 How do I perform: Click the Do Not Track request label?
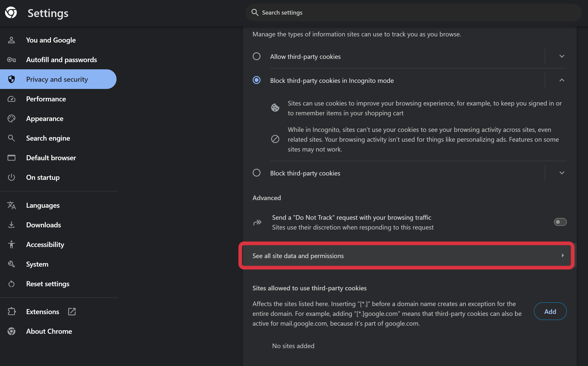(351, 217)
